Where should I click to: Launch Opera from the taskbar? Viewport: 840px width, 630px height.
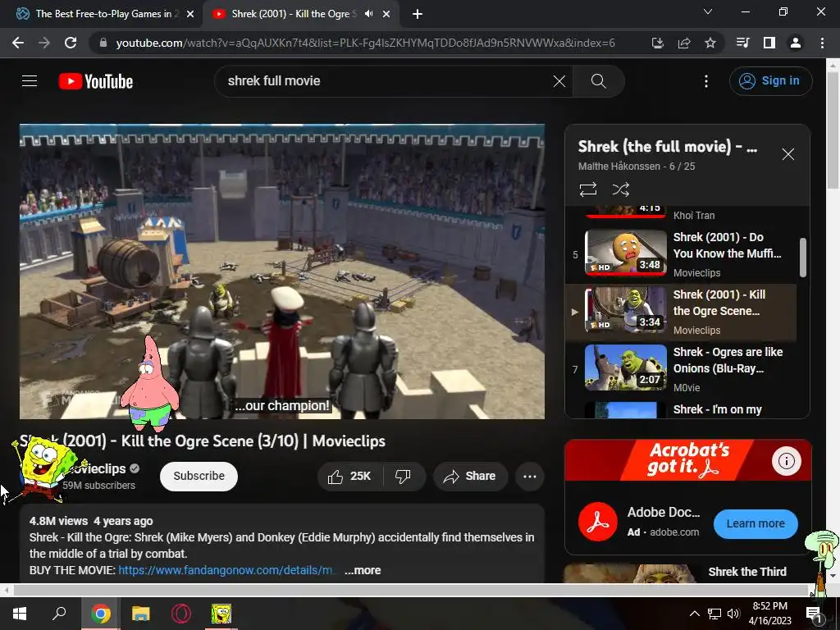point(181,614)
